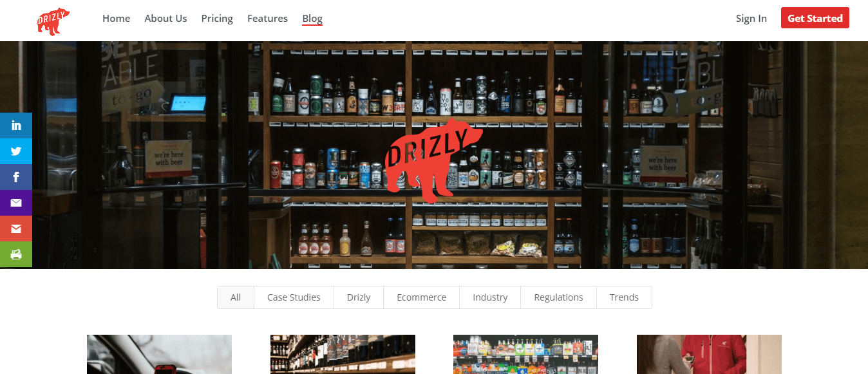
Task: Open the Features page
Action: (267, 18)
